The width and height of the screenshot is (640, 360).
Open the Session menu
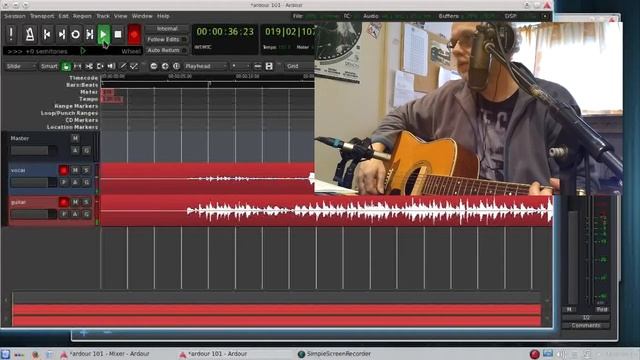(15, 16)
